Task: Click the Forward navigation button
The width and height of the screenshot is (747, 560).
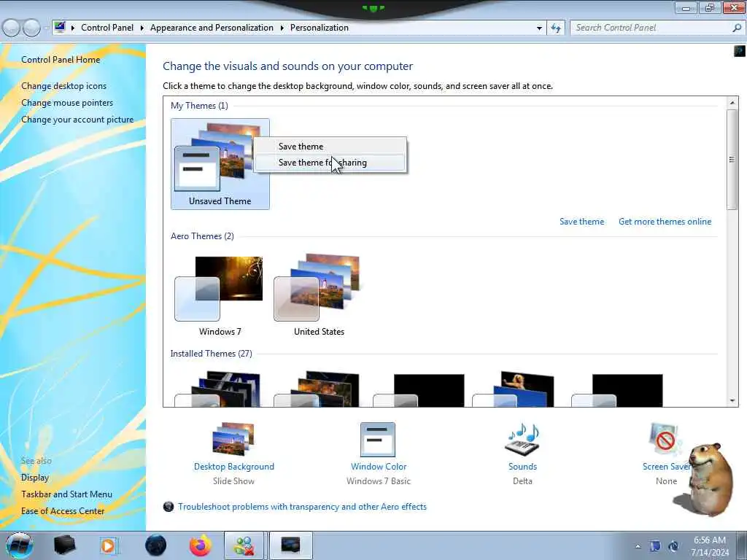Action: click(x=31, y=28)
